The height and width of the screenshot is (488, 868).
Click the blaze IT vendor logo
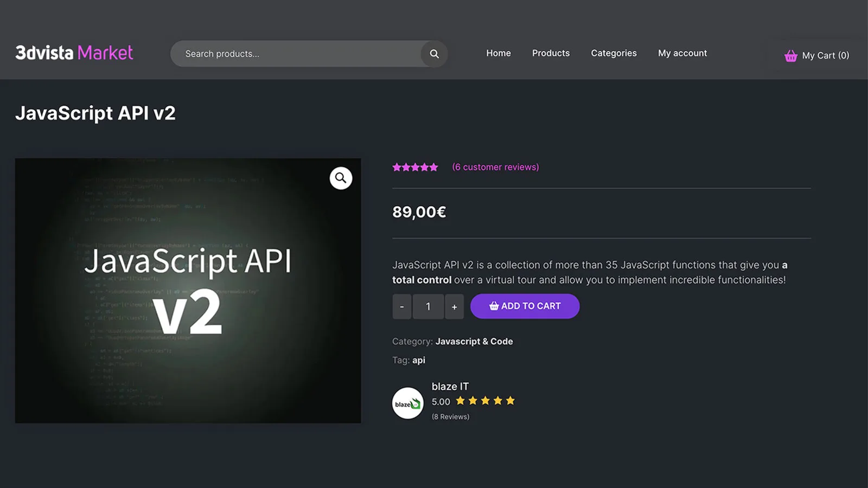click(x=407, y=403)
